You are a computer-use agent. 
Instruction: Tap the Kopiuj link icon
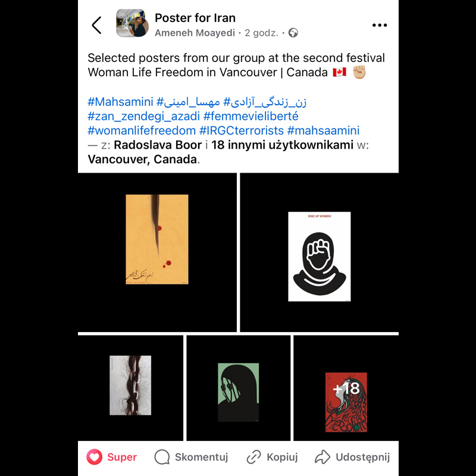pos(253,457)
